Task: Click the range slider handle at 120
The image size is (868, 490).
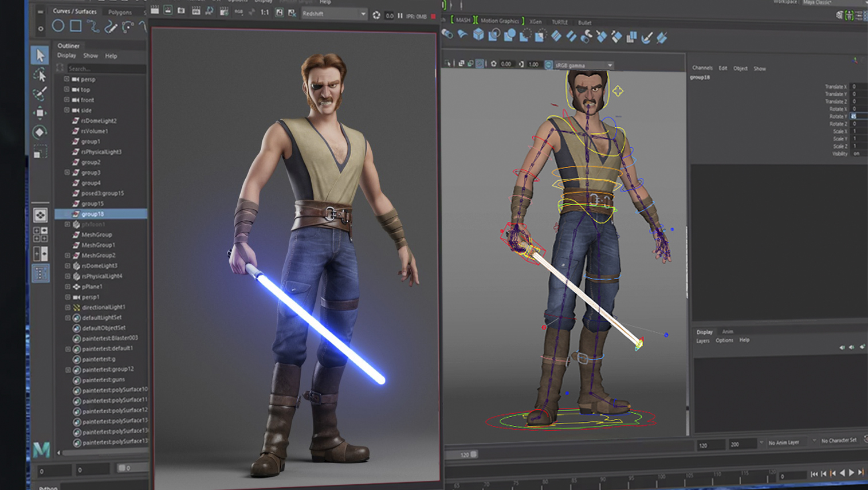Action: 474,454
